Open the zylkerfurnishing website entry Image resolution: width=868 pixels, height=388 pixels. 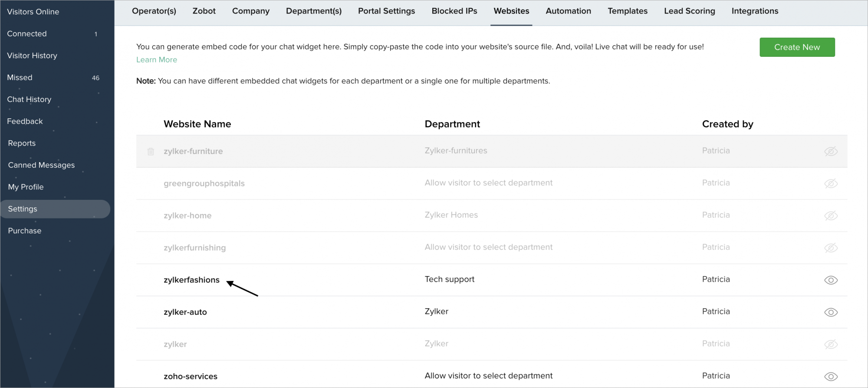click(x=194, y=248)
